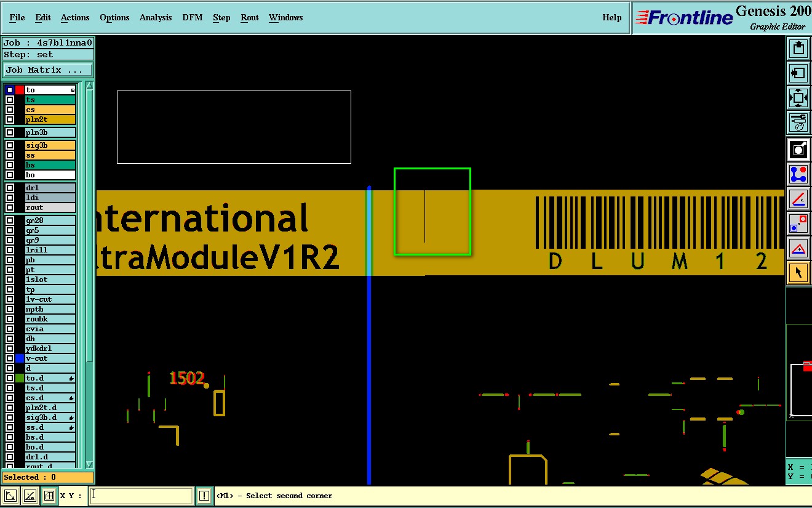This screenshot has height=508, width=812.
Task: Select the bs layer name
Action: [x=50, y=165]
